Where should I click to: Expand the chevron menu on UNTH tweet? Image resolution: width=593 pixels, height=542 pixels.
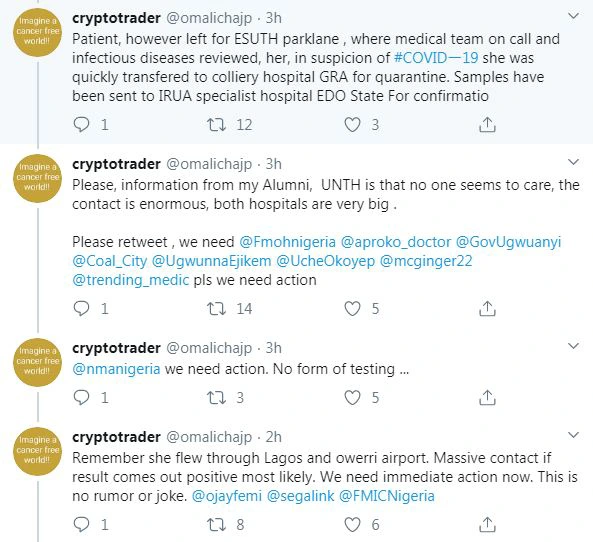click(x=574, y=162)
